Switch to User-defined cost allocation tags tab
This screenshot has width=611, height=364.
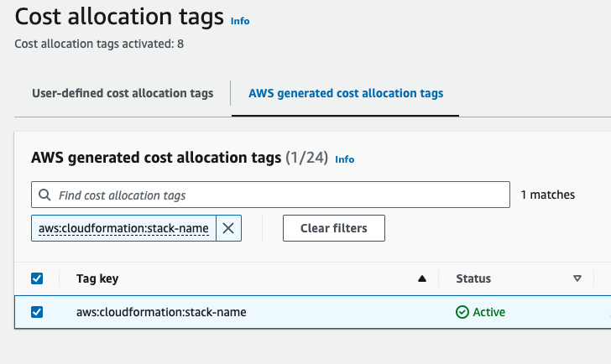[123, 93]
